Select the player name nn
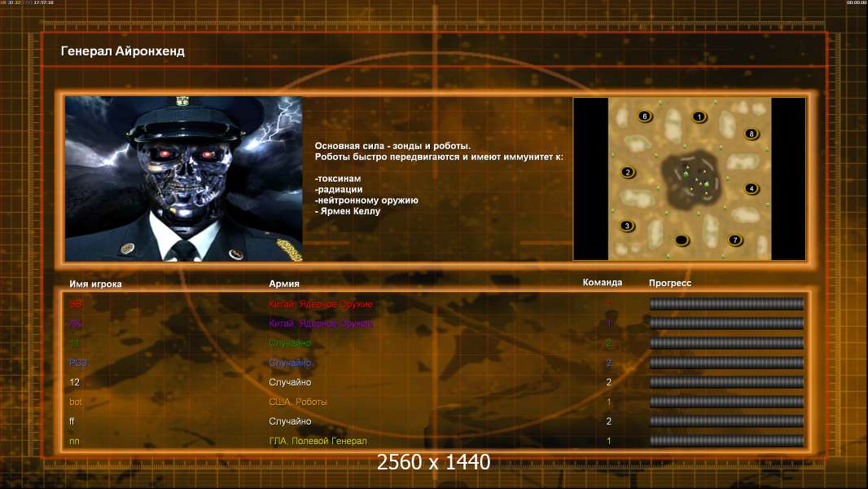 [74, 441]
